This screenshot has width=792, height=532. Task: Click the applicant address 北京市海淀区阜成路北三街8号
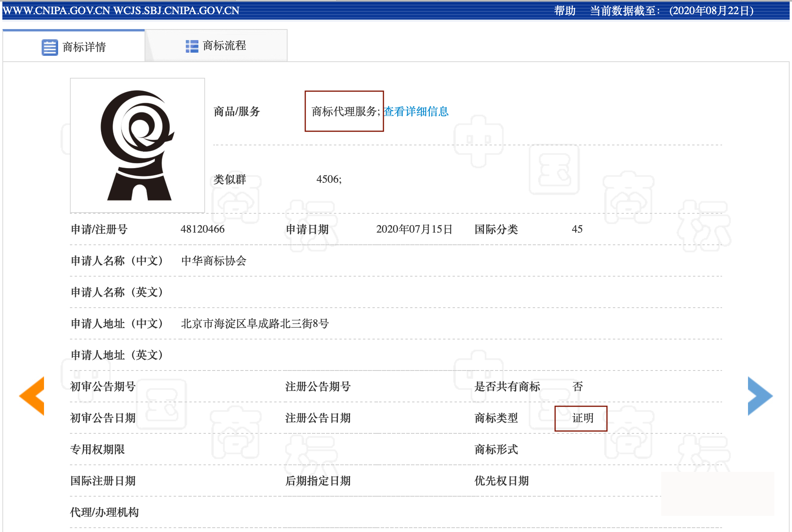pyautogui.click(x=254, y=324)
